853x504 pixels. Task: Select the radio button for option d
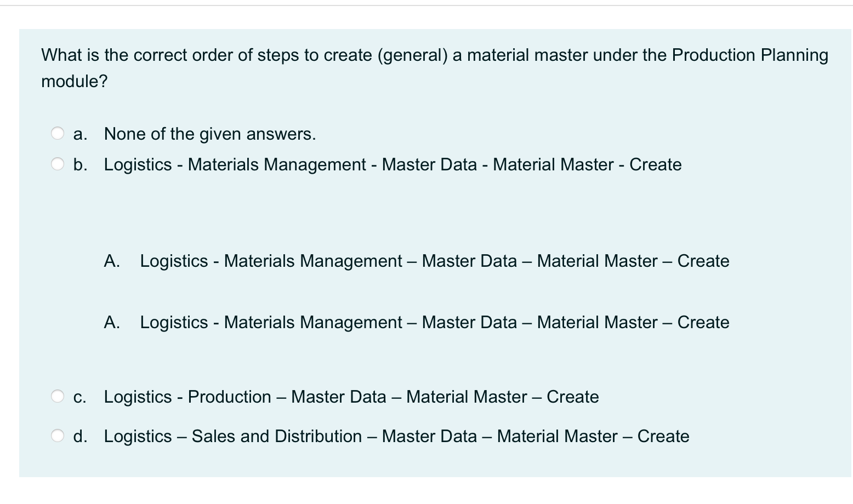coord(57,434)
